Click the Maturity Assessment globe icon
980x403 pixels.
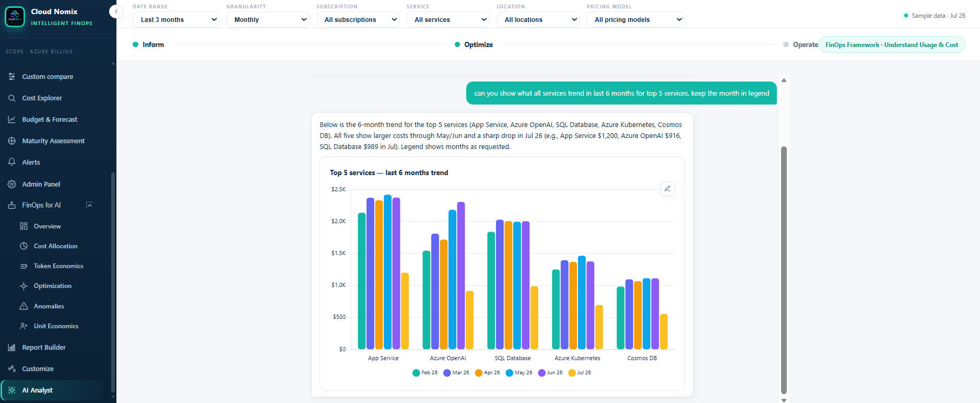point(11,141)
